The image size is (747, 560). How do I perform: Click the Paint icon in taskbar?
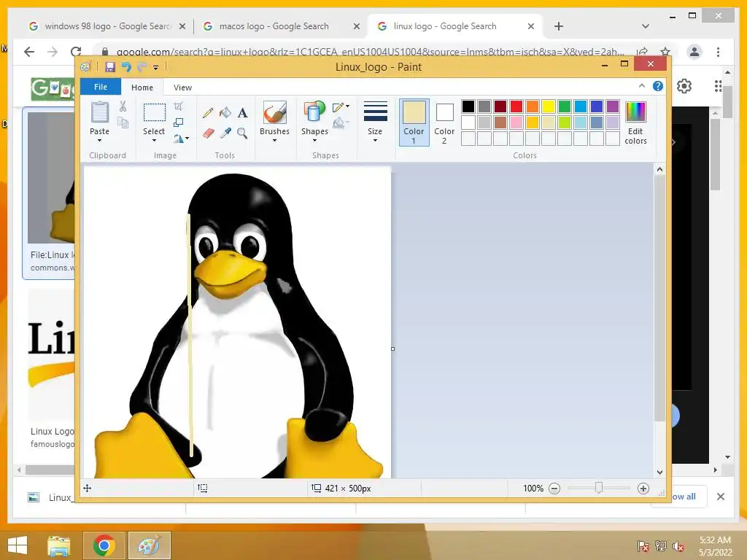[x=149, y=545]
